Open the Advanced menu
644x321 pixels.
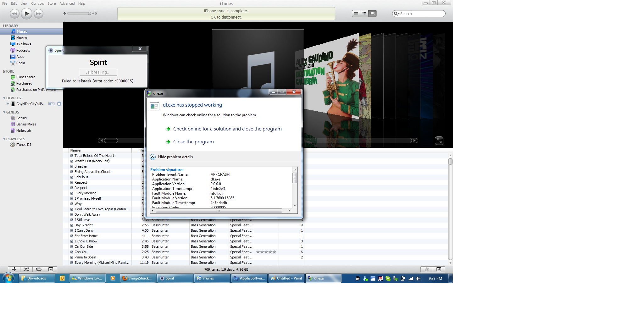click(67, 3)
